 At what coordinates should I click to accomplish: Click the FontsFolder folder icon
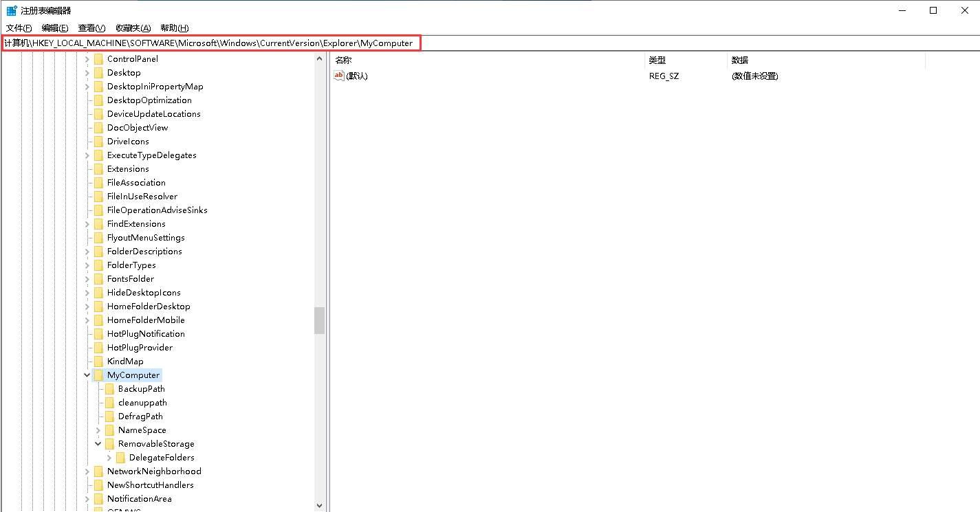[x=98, y=279]
